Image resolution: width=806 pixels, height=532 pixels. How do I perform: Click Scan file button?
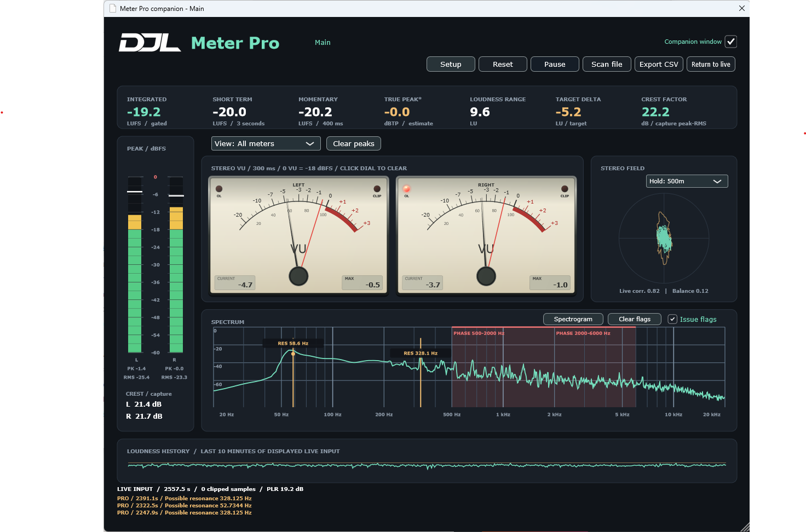click(607, 64)
